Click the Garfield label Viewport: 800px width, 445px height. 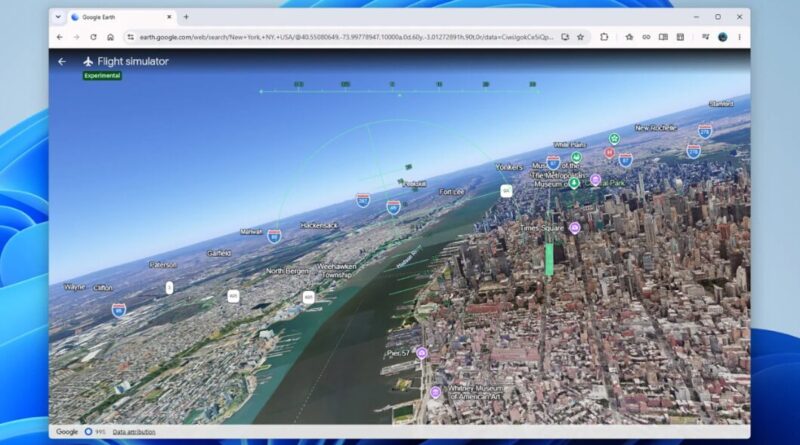click(x=219, y=253)
